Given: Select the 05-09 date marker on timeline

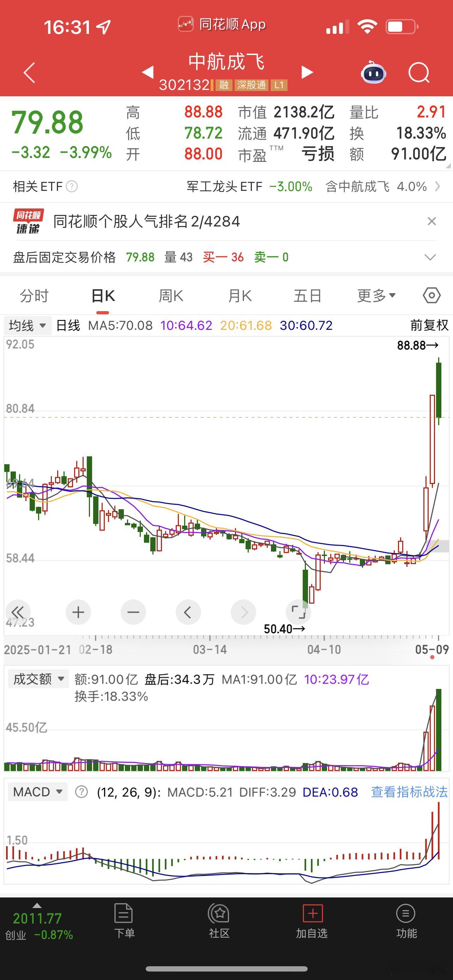Looking at the screenshot, I should coord(432,649).
